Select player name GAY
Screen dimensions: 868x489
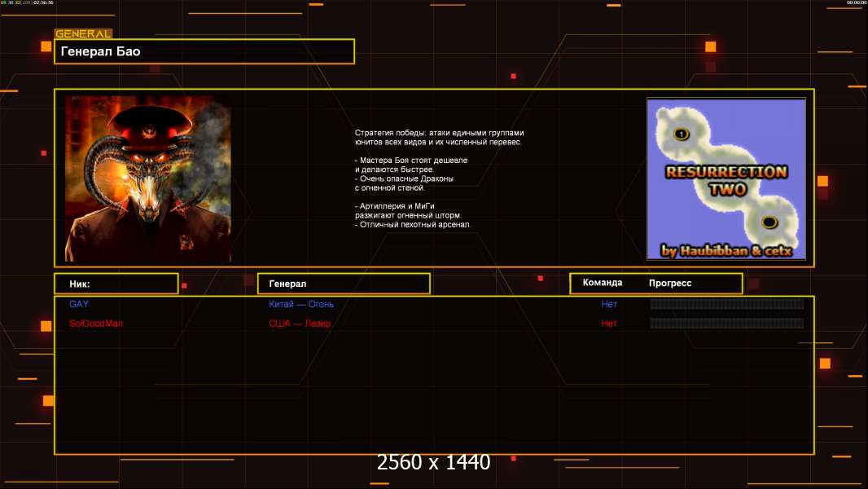(79, 304)
